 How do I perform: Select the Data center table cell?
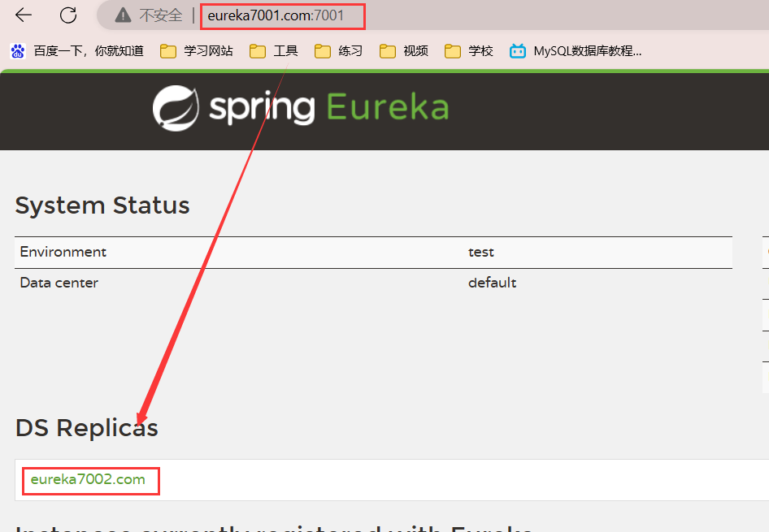59,283
